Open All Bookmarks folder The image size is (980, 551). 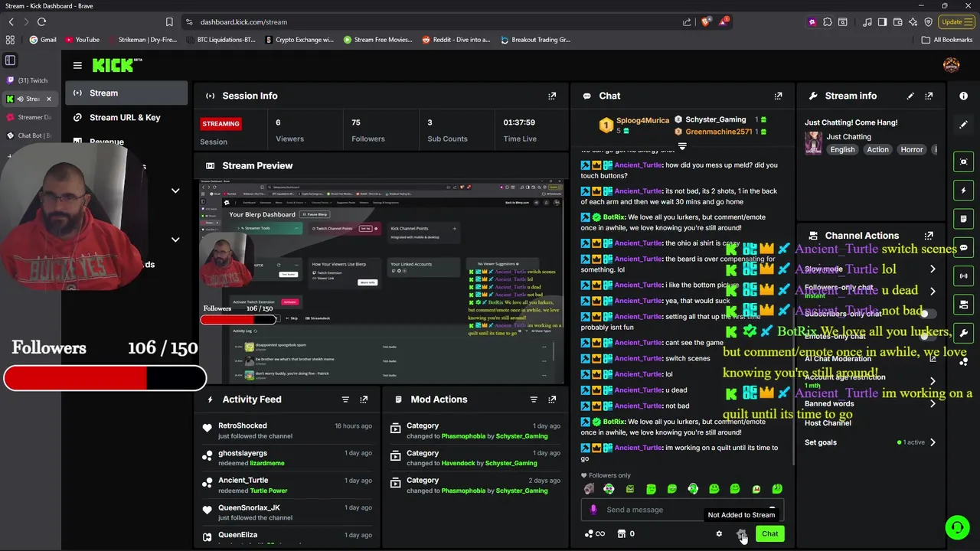(x=947, y=40)
